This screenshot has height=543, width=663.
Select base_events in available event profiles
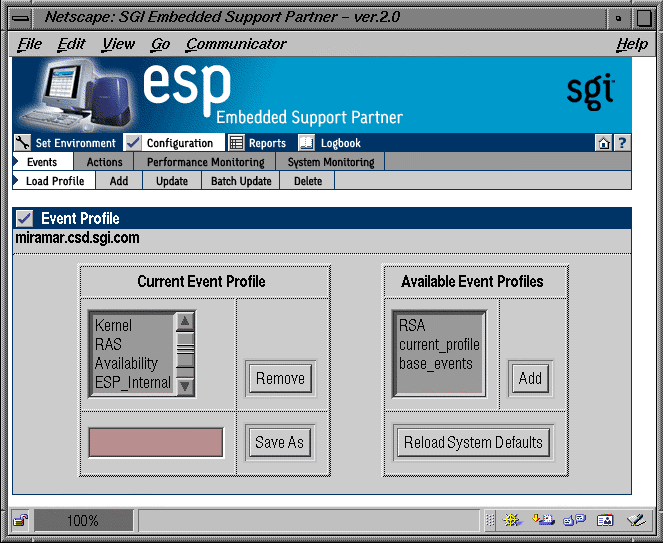439,363
